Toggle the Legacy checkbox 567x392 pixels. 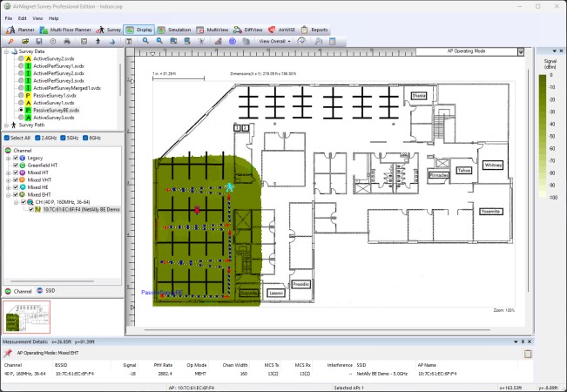16,158
